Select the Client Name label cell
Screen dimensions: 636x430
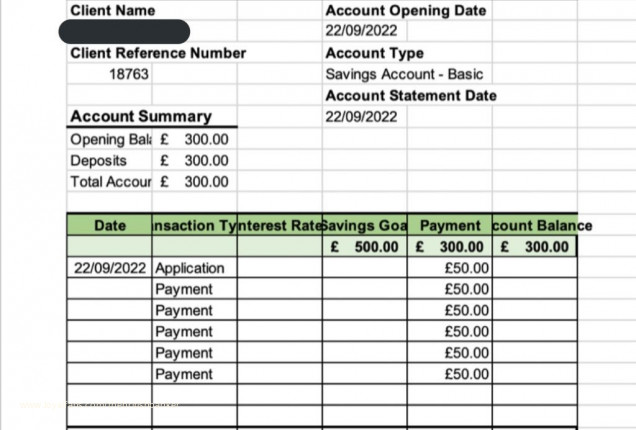112,11
